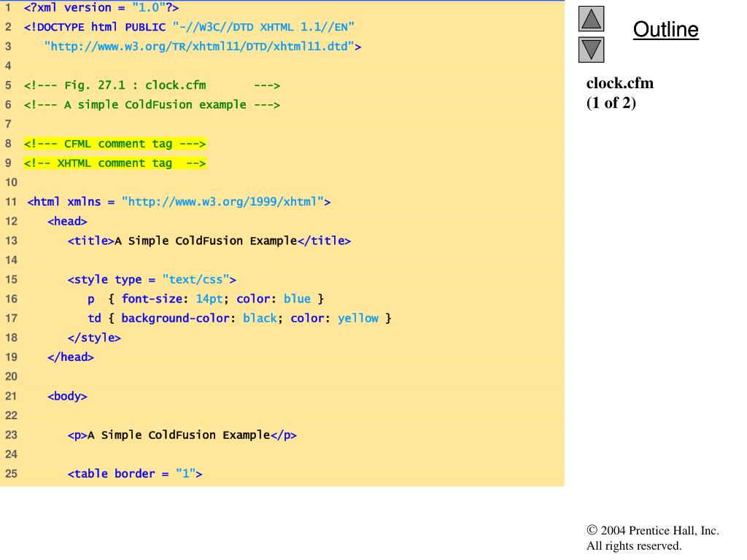Click the xml version declaration on line 1

coord(101,7)
